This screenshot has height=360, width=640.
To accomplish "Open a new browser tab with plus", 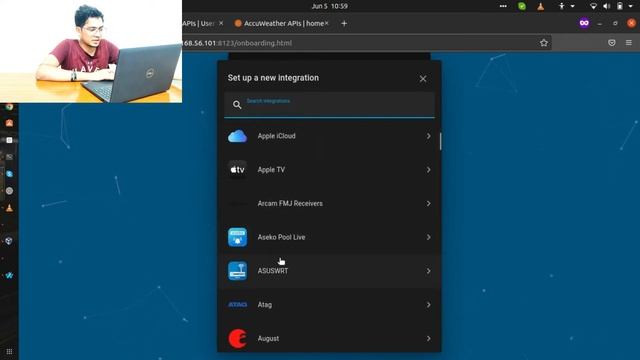I will point(344,24).
